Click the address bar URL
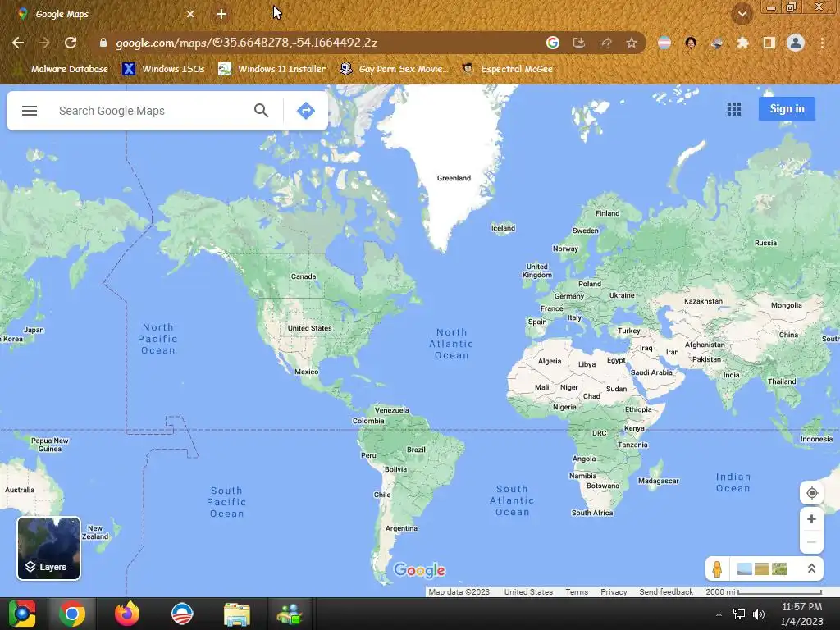 (247, 43)
